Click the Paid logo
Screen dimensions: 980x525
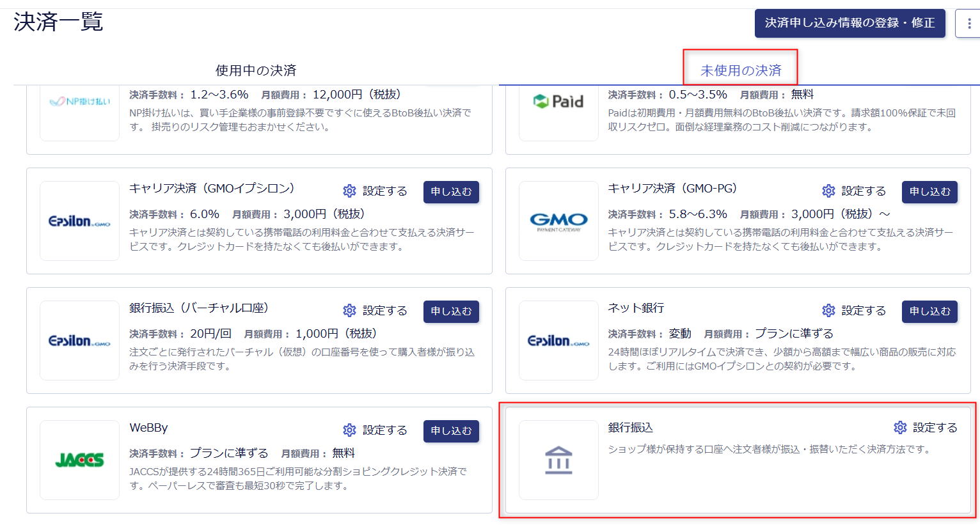click(558, 101)
